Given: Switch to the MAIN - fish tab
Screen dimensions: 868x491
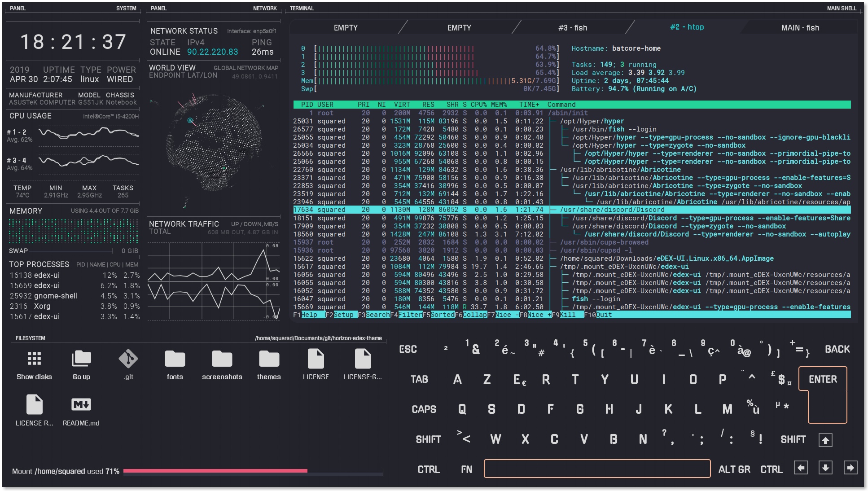Looking at the screenshot, I should (x=800, y=28).
